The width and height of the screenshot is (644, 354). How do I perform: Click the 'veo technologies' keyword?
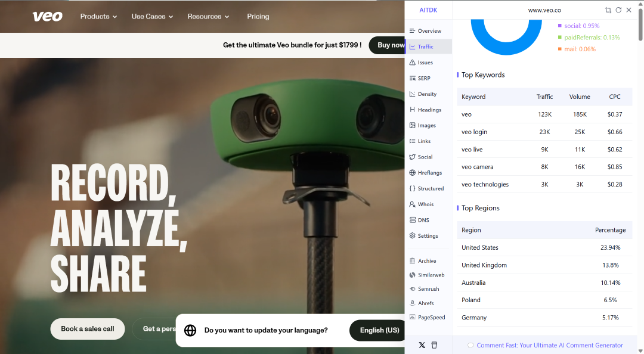tap(485, 184)
